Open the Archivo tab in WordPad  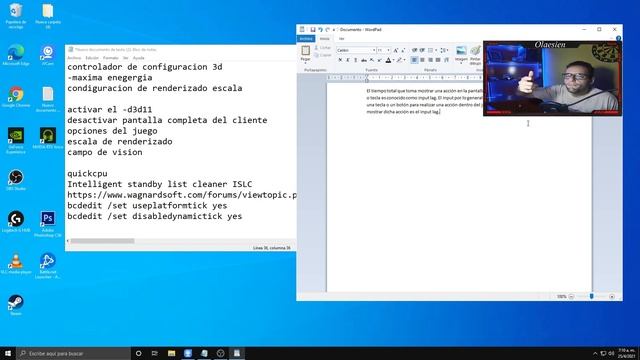[x=306, y=39]
